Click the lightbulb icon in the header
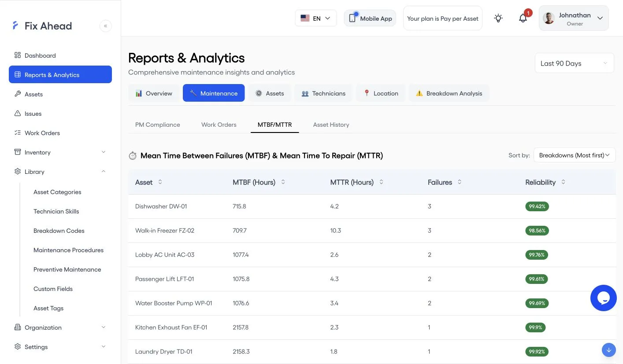Image resolution: width=623 pixels, height=364 pixels. [x=498, y=18]
